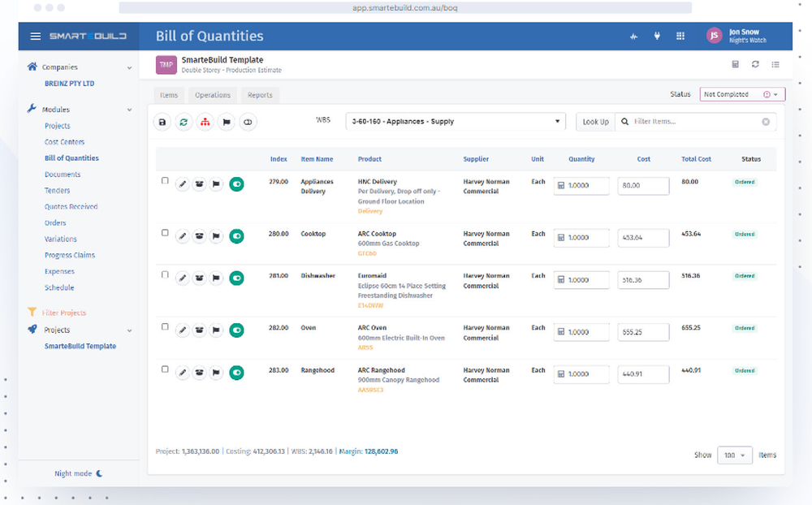This screenshot has width=812, height=505.
Task: Click the Oven quantity field
Action: click(581, 332)
